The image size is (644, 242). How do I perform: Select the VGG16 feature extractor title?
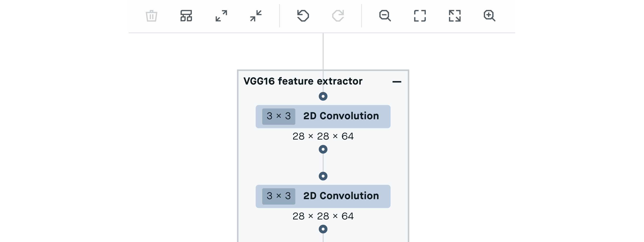[303, 81]
